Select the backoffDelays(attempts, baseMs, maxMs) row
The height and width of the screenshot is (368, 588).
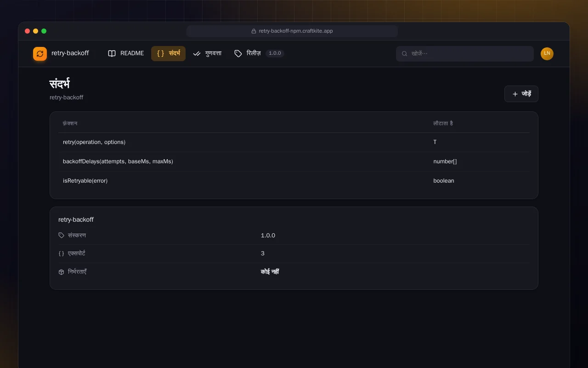(294, 161)
